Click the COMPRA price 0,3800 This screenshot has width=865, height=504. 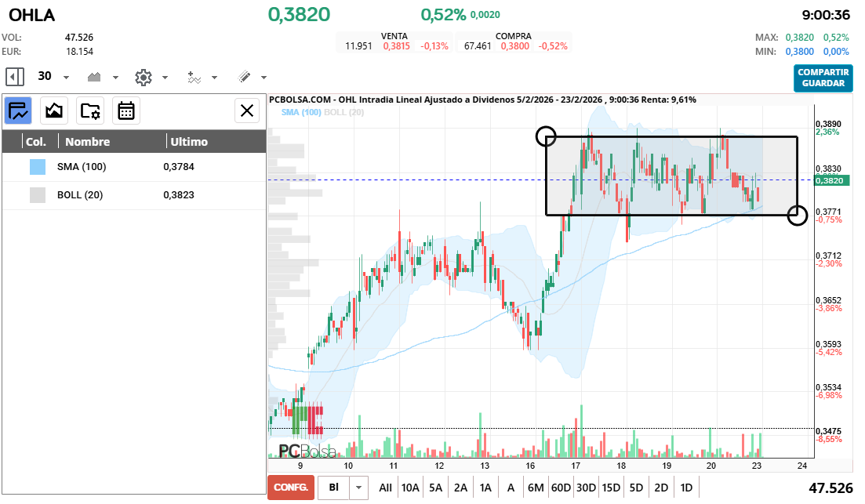[514, 45]
